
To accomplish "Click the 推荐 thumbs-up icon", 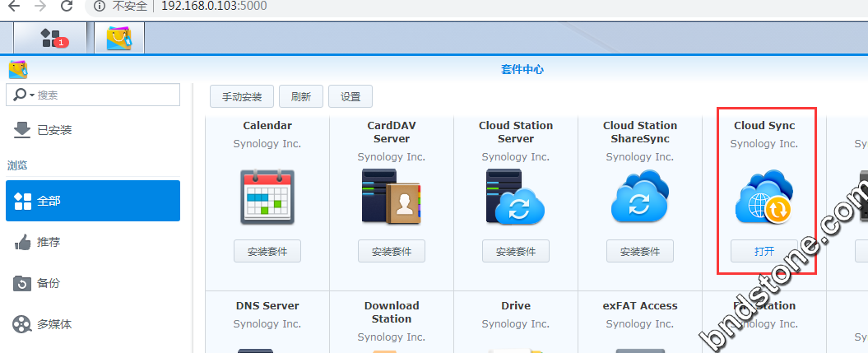I will click(x=22, y=242).
